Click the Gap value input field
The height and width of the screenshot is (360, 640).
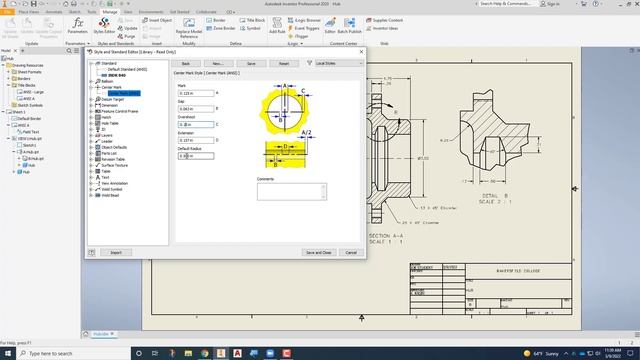196,109
